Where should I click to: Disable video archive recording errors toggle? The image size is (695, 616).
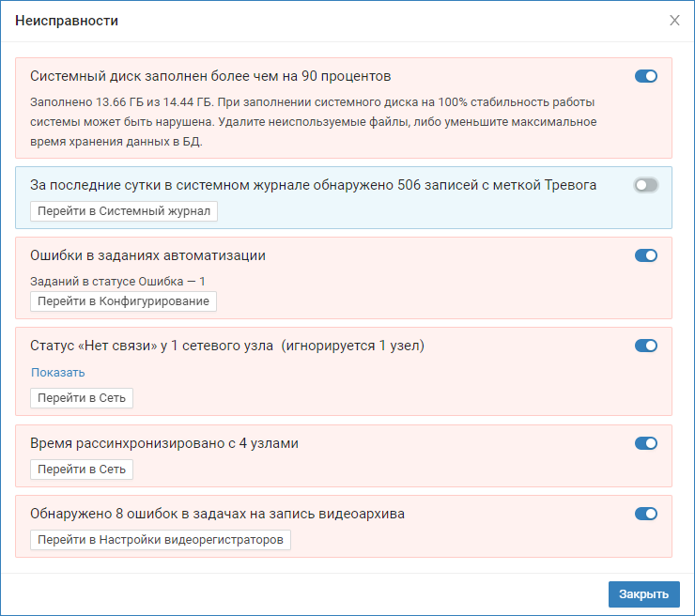(646, 514)
